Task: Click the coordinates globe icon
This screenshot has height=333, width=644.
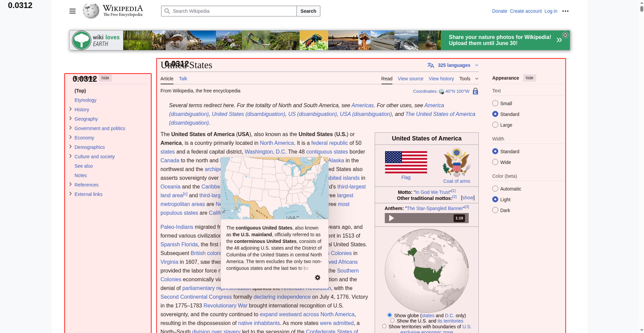Action: [x=441, y=91]
